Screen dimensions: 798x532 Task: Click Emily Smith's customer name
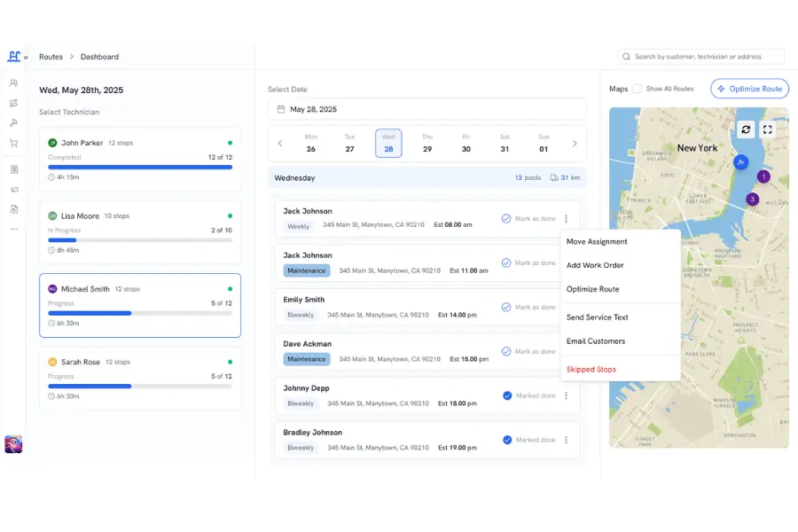point(304,300)
